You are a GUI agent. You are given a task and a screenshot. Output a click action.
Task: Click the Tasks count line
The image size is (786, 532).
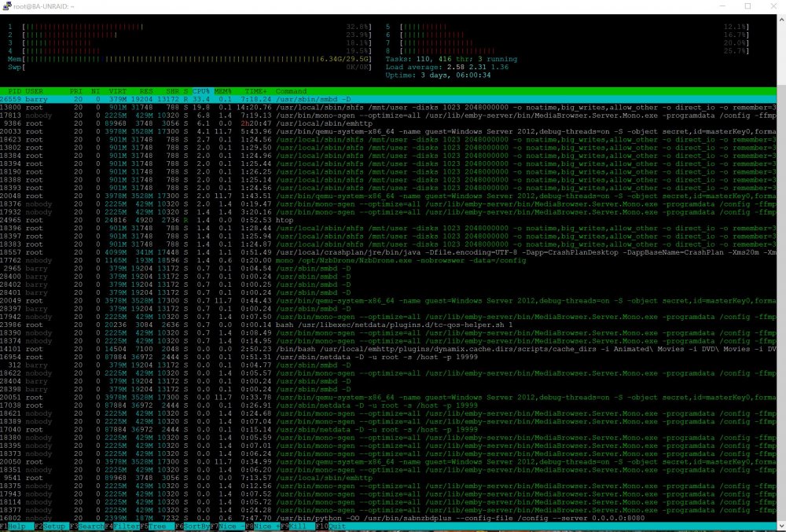pyautogui.click(x=451, y=59)
